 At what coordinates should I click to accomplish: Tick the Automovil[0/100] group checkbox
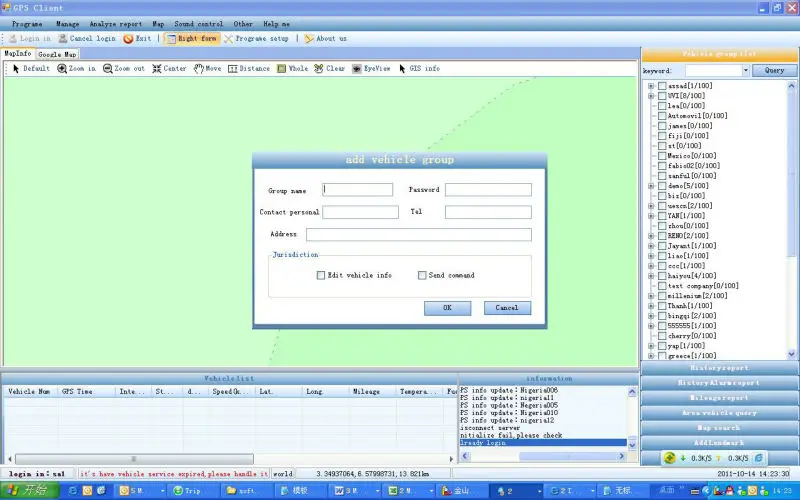tap(662, 116)
